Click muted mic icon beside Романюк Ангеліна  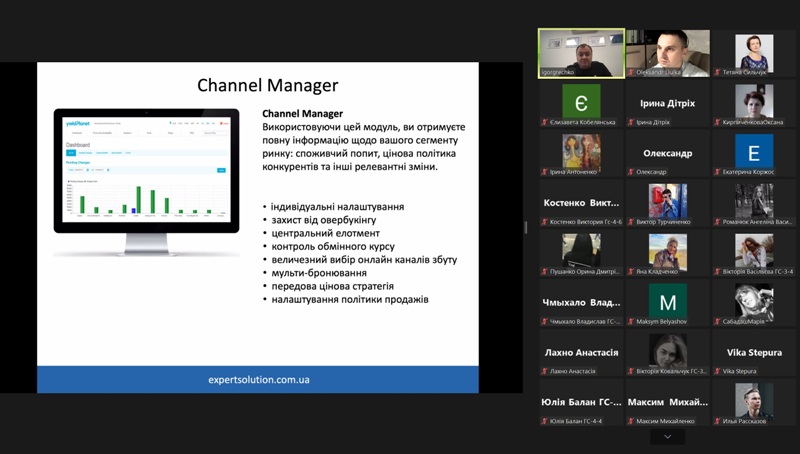pyautogui.click(x=717, y=222)
